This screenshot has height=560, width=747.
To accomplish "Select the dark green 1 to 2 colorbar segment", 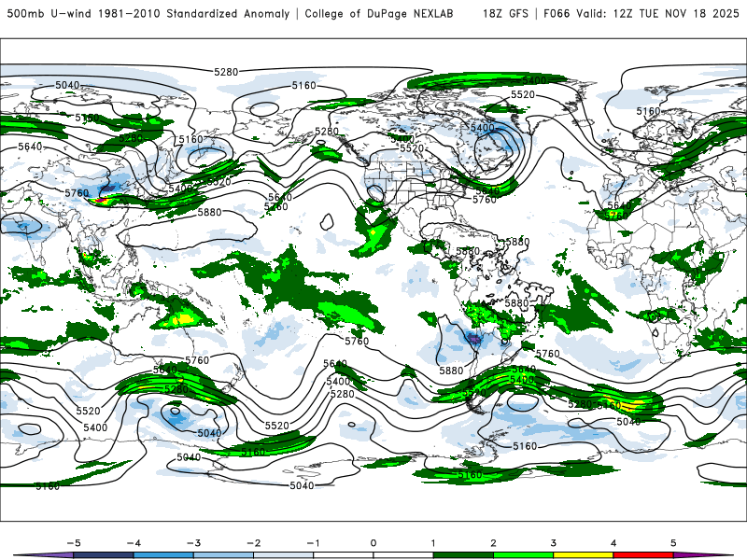I will [x=463, y=555].
